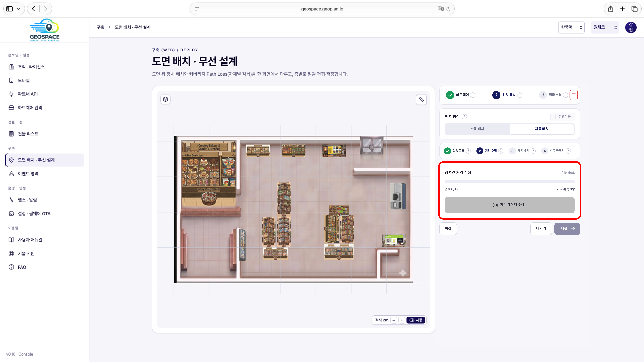Select 자동 배치 placement mode
The height and width of the screenshot is (362, 644).
pos(542,129)
